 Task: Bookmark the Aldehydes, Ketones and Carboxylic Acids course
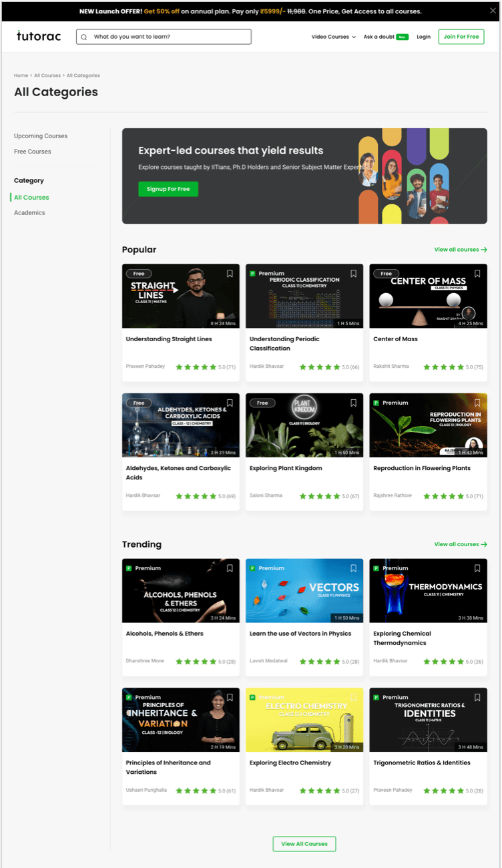click(x=230, y=403)
